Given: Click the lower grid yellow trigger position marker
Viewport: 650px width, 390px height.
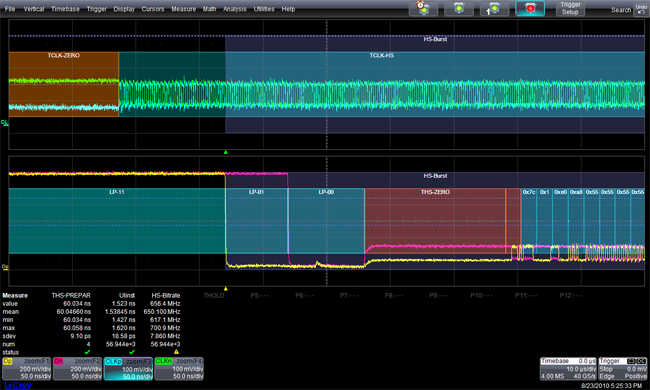Looking at the screenshot, I should pyautogui.click(x=226, y=288).
